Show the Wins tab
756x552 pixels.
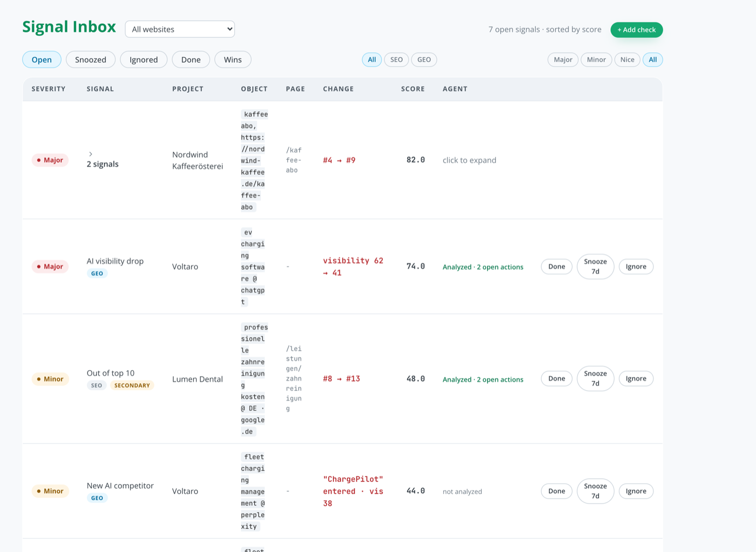[233, 59]
